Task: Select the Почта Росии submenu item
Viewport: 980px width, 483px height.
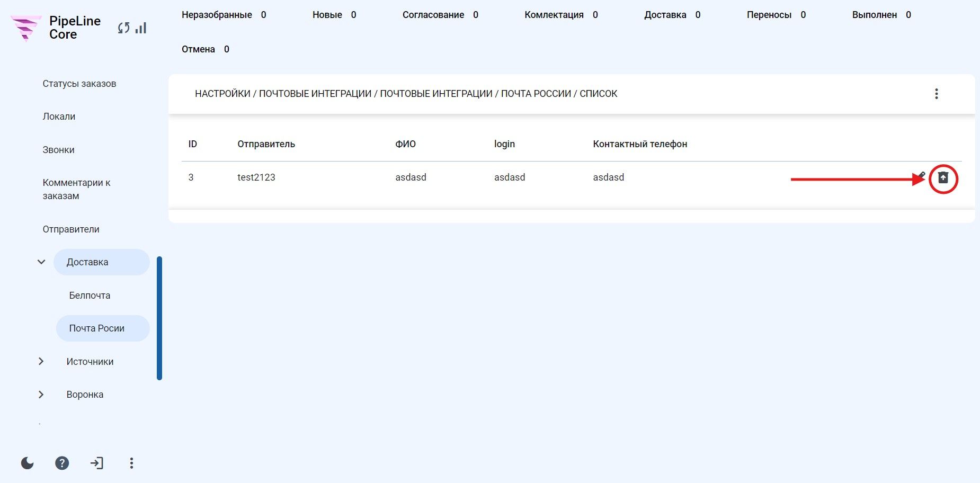Action: pyautogui.click(x=103, y=328)
